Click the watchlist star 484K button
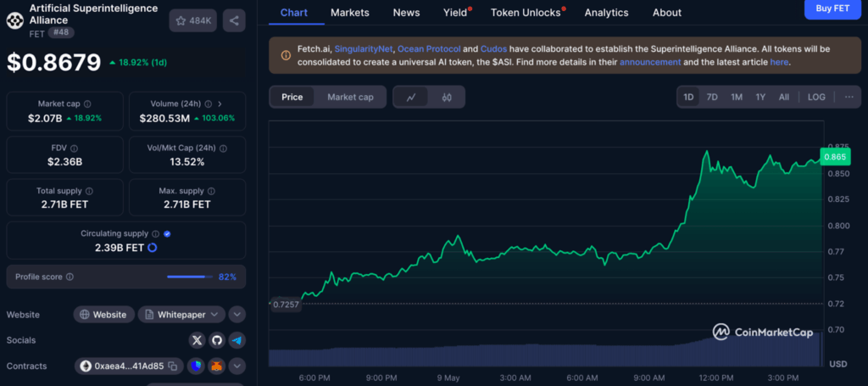This screenshot has width=868, height=386. tap(192, 21)
